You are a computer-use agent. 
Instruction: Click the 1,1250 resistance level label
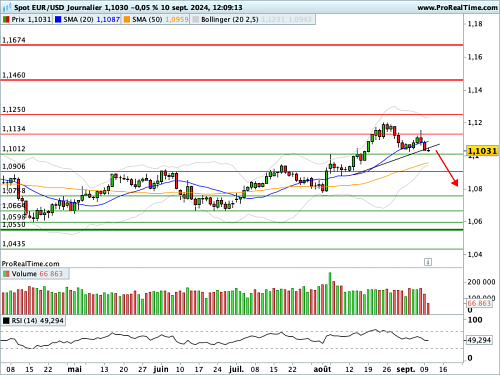pyautogui.click(x=14, y=110)
